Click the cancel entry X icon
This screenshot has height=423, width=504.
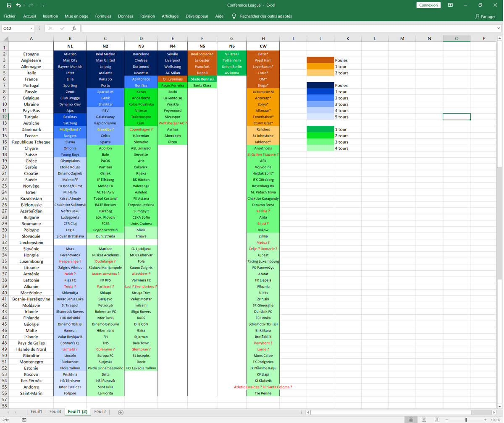point(50,28)
